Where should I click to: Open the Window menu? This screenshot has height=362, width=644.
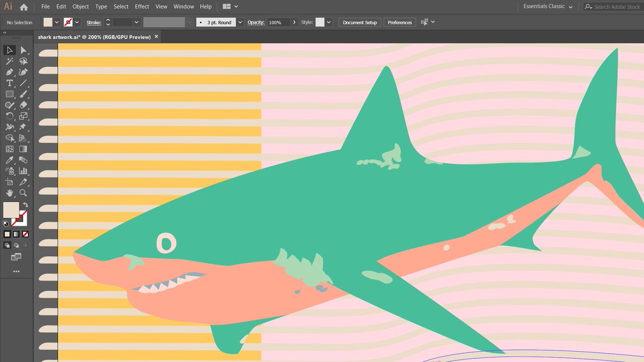tap(184, 6)
